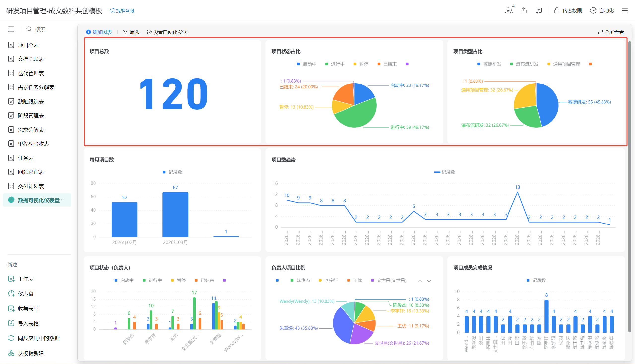Click the collaborators icon with badge 4
This screenshot has width=635, height=364.
point(508,10)
